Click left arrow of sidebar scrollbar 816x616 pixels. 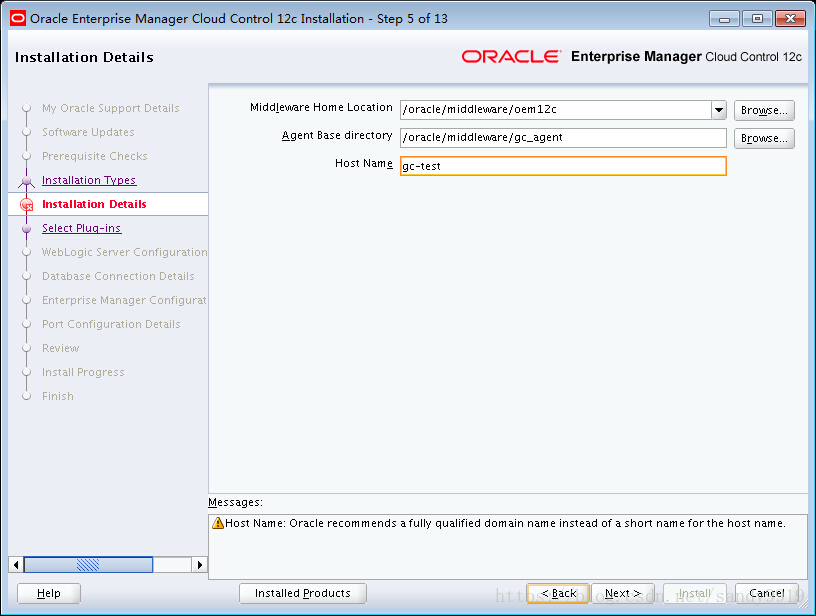pos(16,564)
